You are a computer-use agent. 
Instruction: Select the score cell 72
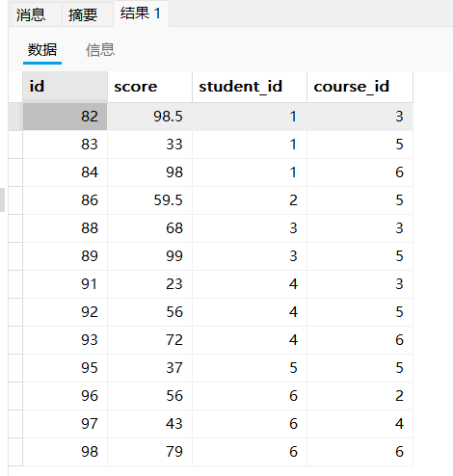(149, 340)
